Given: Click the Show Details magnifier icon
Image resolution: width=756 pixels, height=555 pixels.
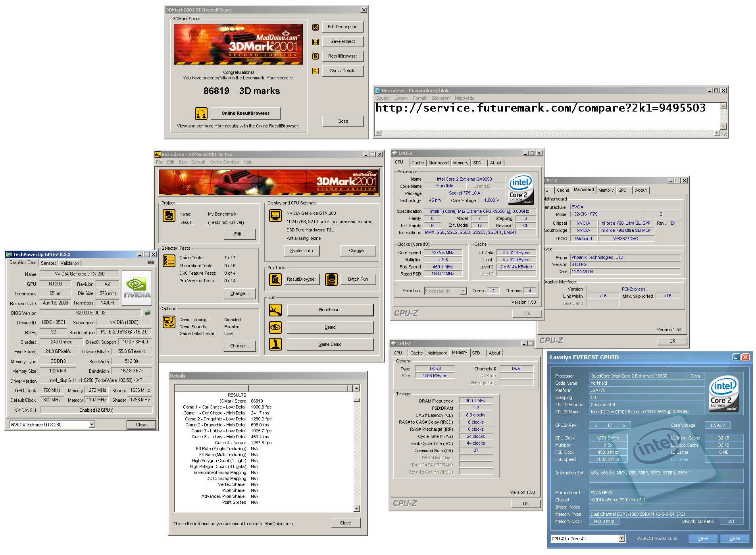Looking at the screenshot, I should pos(315,71).
